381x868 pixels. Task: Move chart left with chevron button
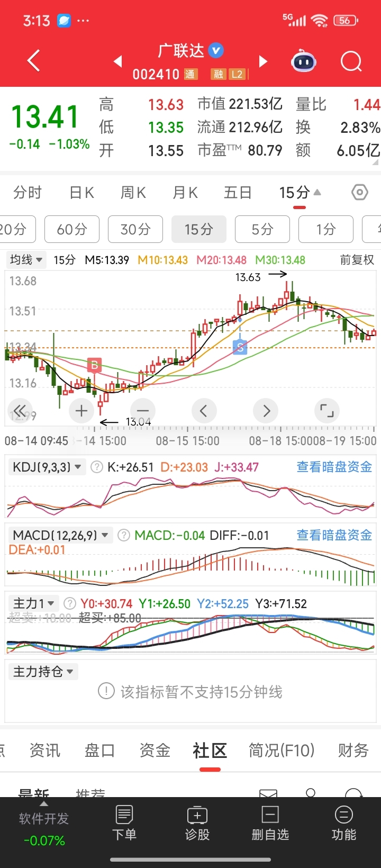coord(204,410)
